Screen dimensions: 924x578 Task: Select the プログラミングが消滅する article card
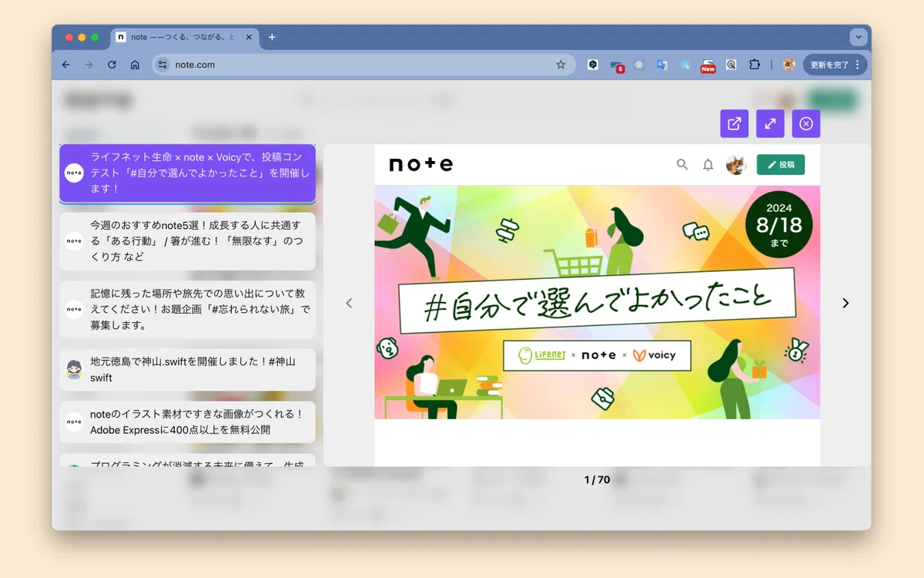point(188,461)
